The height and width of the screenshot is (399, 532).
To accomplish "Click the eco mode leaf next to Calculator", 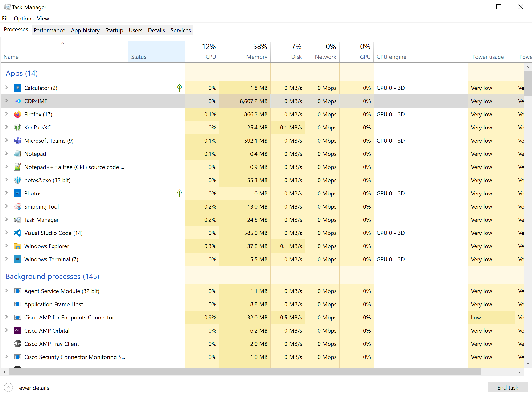I will pyautogui.click(x=180, y=88).
